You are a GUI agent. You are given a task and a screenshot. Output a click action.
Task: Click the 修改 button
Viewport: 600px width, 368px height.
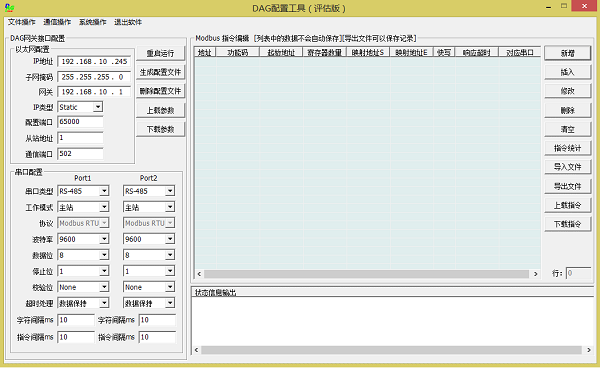tap(567, 91)
